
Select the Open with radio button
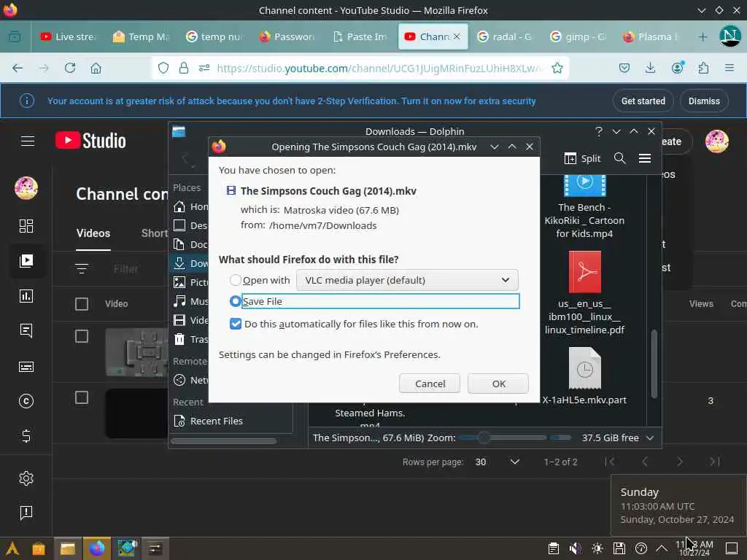coord(236,280)
